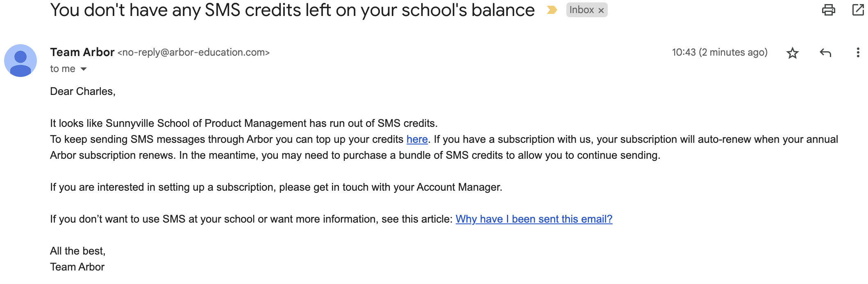Screen dimensions: 868x284
Task: Click the Account Manager subscription sentence
Action: point(276,187)
